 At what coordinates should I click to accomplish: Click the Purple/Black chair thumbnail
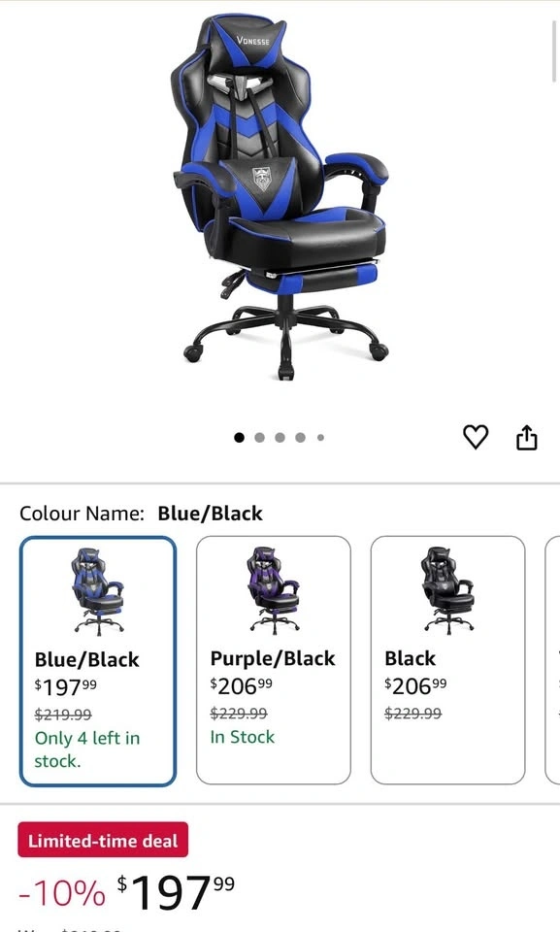[x=274, y=590]
